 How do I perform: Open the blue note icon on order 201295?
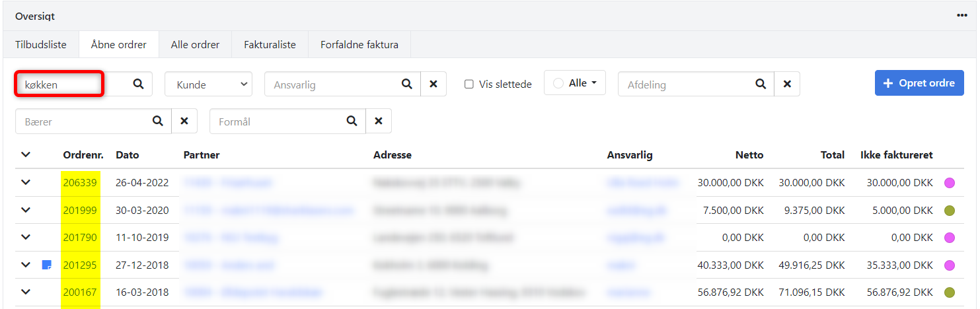(x=47, y=265)
